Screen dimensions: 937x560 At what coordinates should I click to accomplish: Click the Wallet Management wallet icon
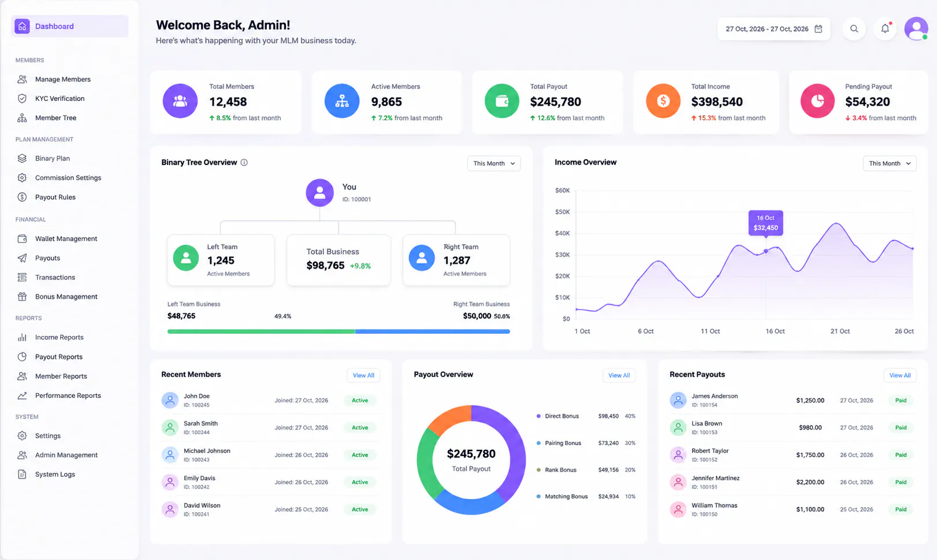pyautogui.click(x=22, y=238)
